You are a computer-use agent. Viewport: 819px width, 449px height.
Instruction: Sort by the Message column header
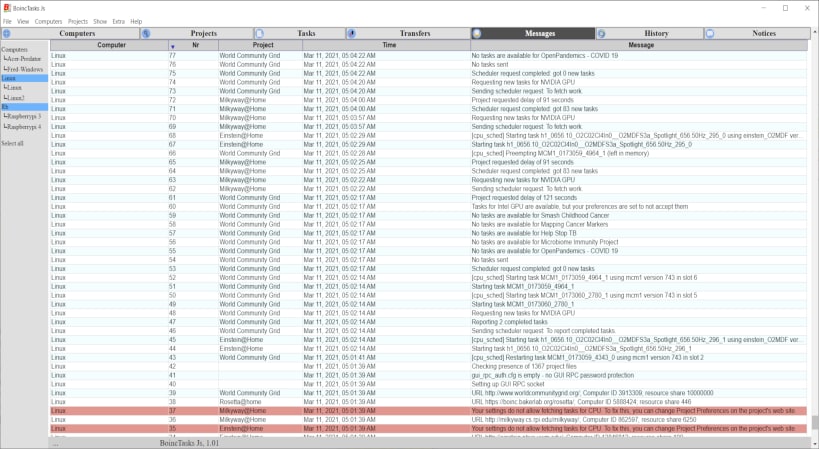[639, 45]
